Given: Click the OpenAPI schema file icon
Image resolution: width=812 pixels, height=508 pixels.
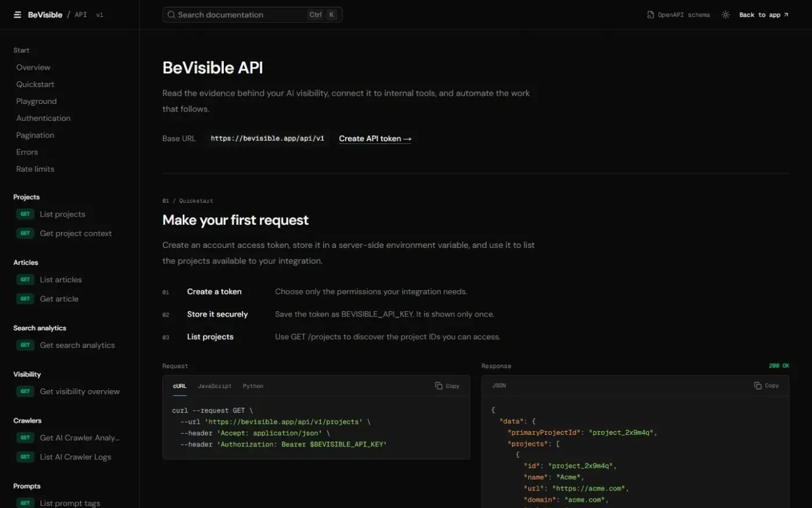Looking at the screenshot, I should click(650, 15).
